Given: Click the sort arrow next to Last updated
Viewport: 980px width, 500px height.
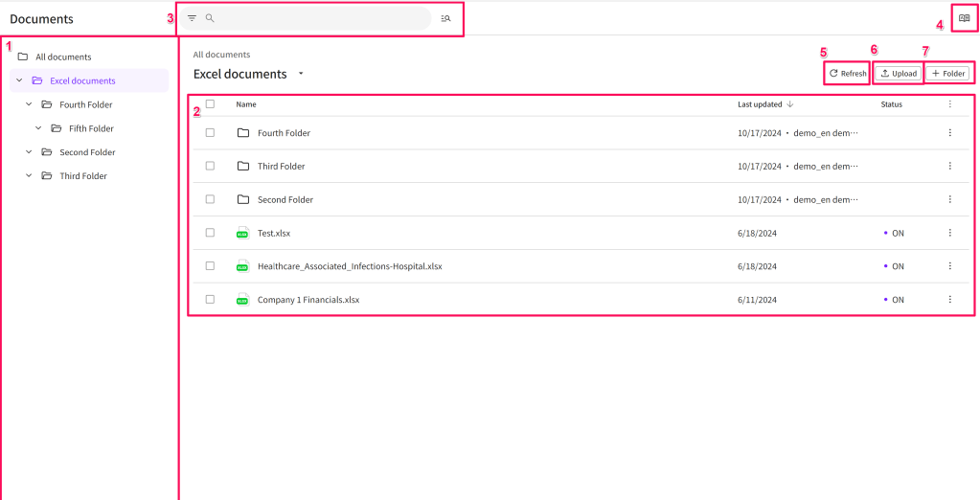Looking at the screenshot, I should [789, 104].
